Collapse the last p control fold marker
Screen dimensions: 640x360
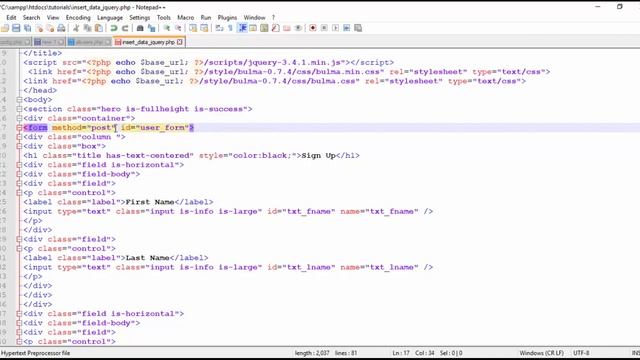point(19,342)
